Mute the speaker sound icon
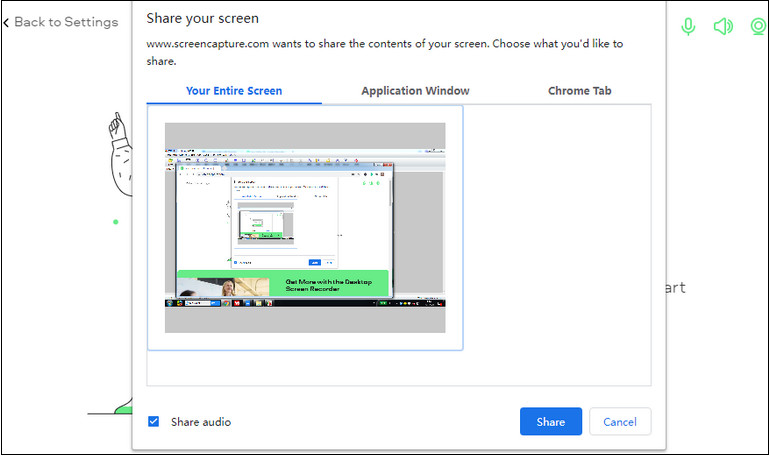Viewport: 770px width, 456px height. point(722,26)
